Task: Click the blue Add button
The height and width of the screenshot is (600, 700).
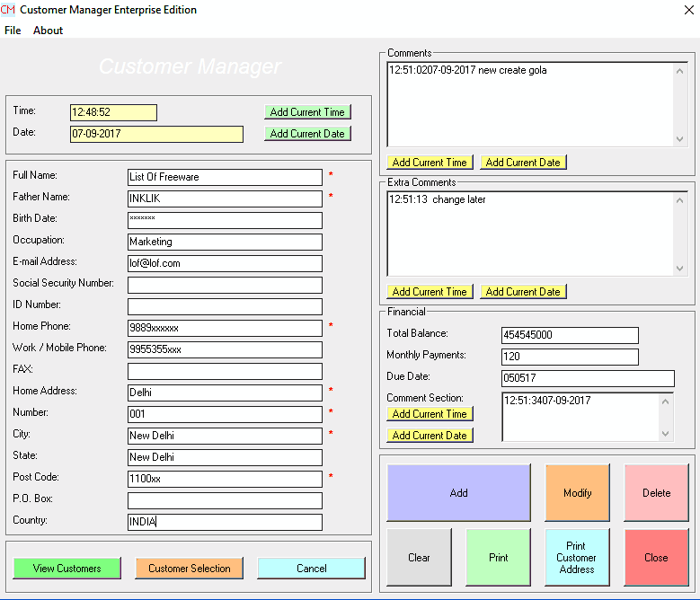Action: (458, 493)
